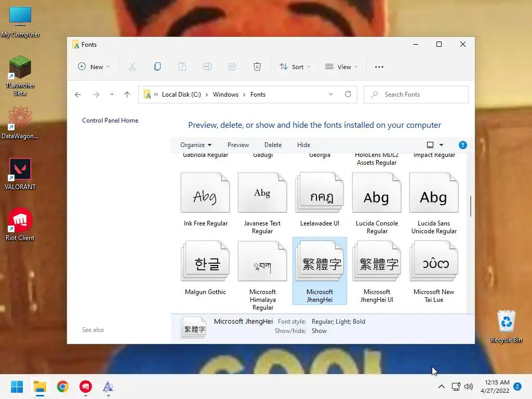Go forward with the right arrow

pos(96,95)
